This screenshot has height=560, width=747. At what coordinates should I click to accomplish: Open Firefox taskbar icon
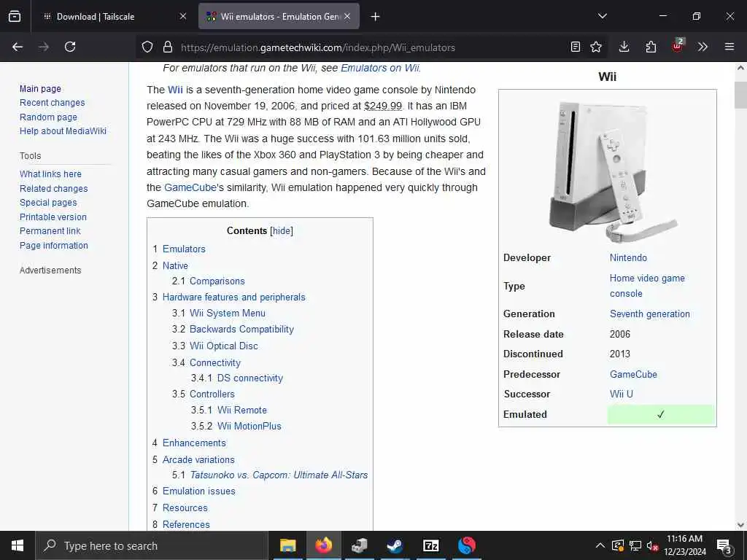tap(323, 545)
